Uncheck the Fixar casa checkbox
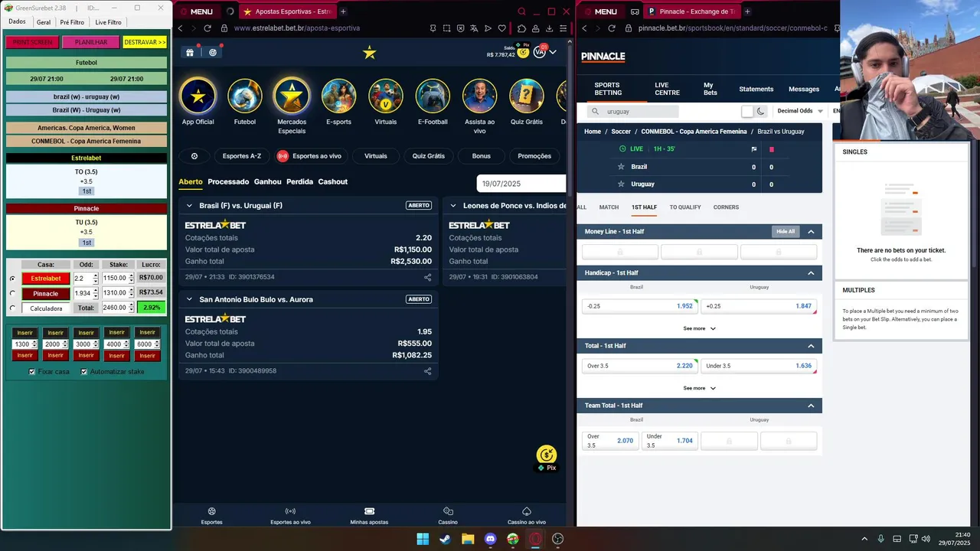This screenshot has height=551, width=980. pyautogui.click(x=32, y=372)
